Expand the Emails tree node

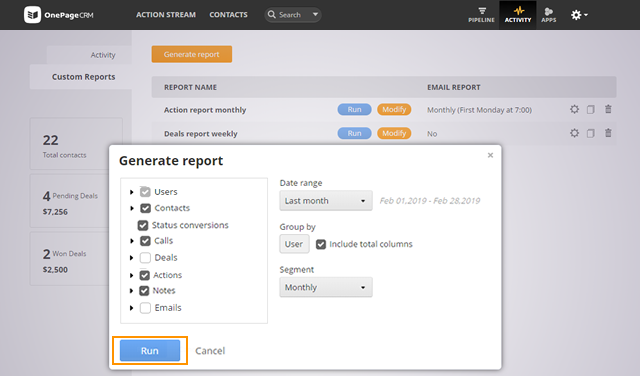(131, 308)
